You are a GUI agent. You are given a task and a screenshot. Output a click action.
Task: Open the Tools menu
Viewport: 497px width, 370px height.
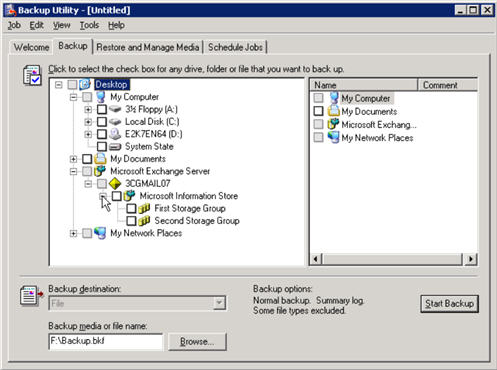point(89,25)
